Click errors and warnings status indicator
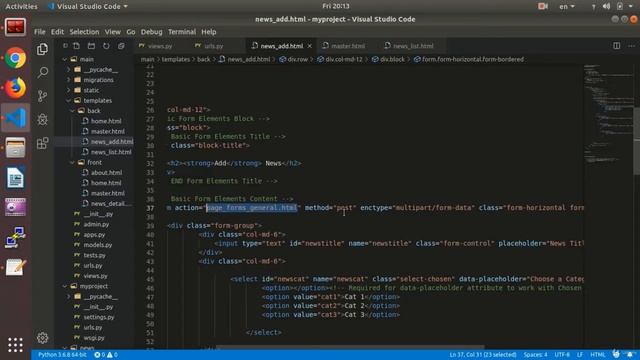 point(106,355)
